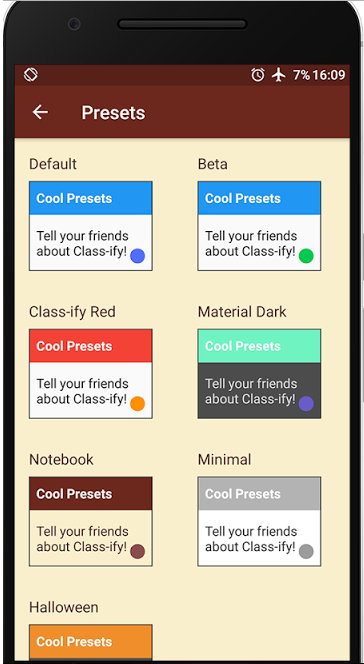Click the Halloween preset label

(63, 607)
